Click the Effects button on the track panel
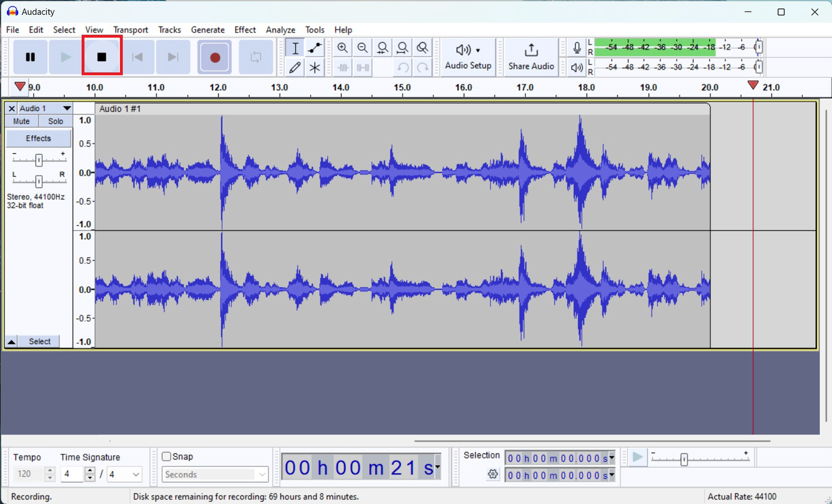Image resolution: width=832 pixels, height=504 pixels. (38, 138)
